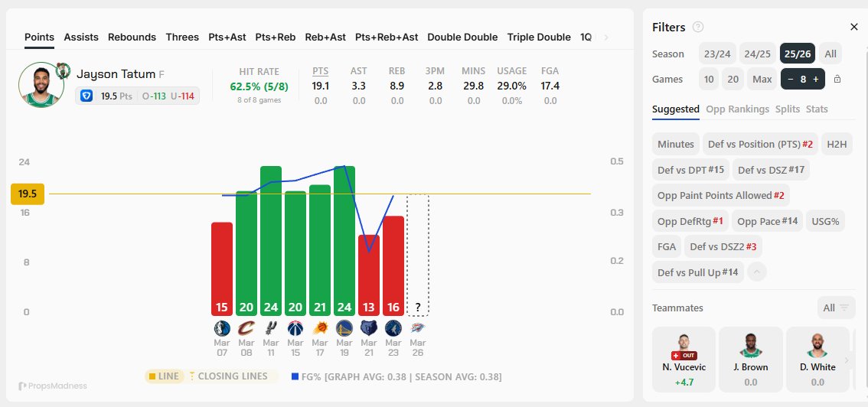Click the Warriors logo for Mar 19
Image resolution: width=868 pixels, height=407 pixels.
pos(344,328)
